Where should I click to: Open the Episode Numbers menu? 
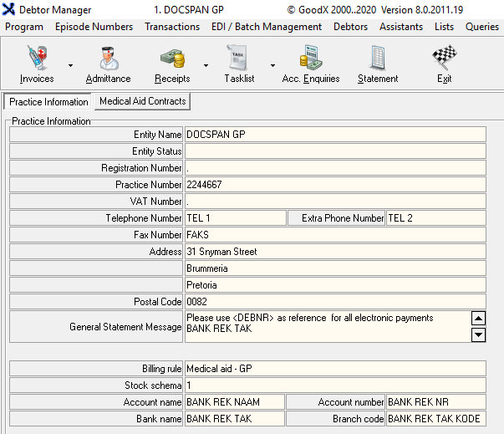point(94,27)
